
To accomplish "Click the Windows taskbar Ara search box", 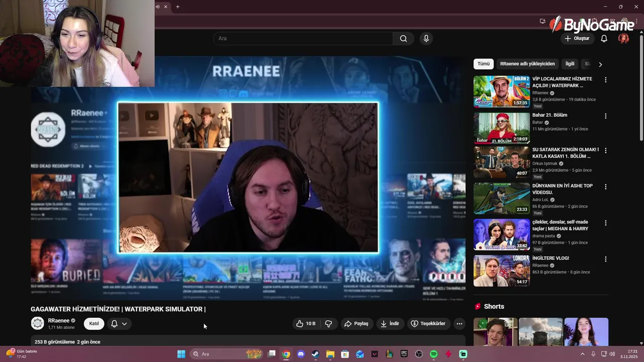I will pyautogui.click(x=226, y=354).
